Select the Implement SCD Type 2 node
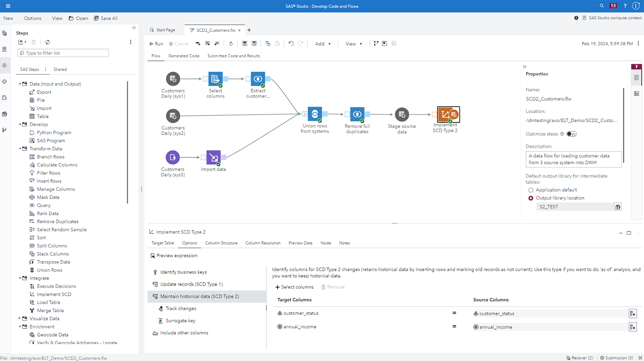 [x=447, y=115]
